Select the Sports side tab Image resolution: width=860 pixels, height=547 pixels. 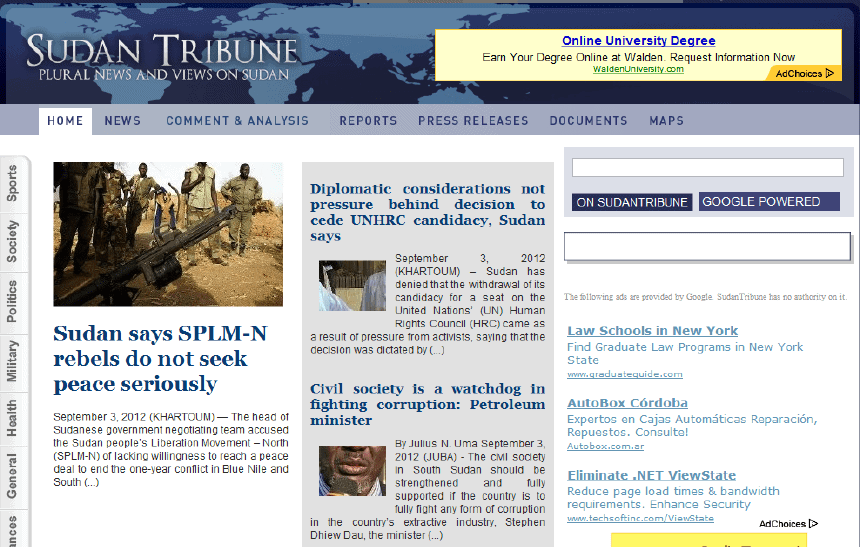(13, 183)
